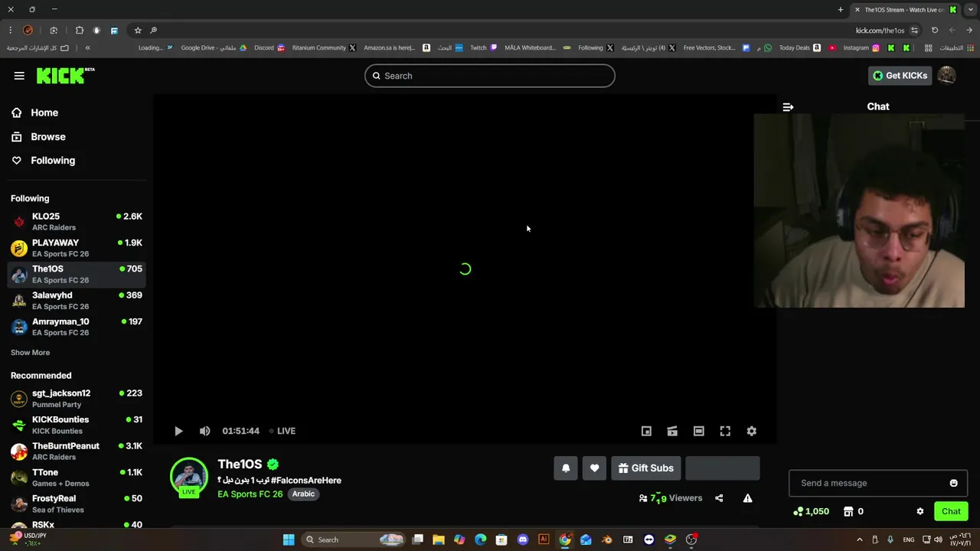980x551 pixels.
Task: Show hidden system tray icons
Action: (x=859, y=540)
